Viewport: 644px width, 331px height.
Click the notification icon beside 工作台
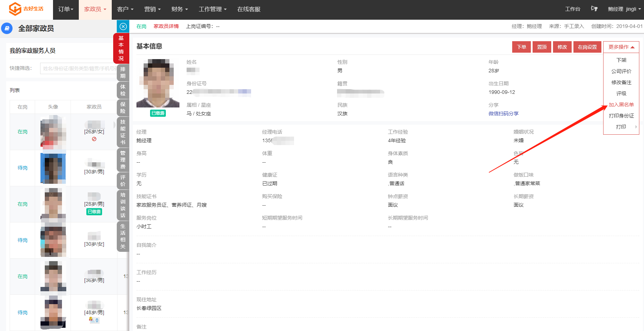(x=594, y=9)
